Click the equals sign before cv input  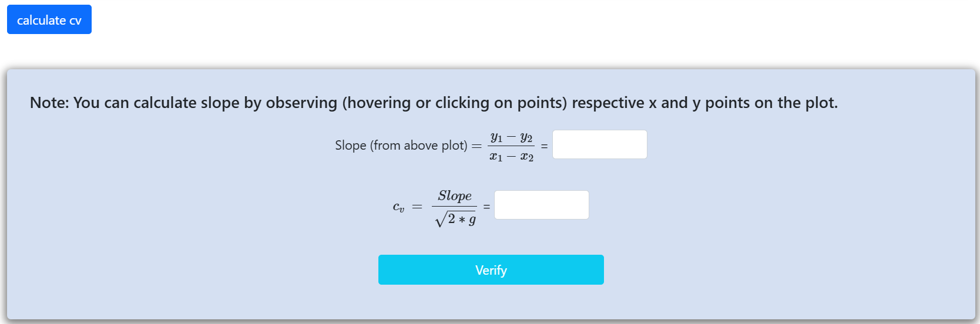click(486, 207)
